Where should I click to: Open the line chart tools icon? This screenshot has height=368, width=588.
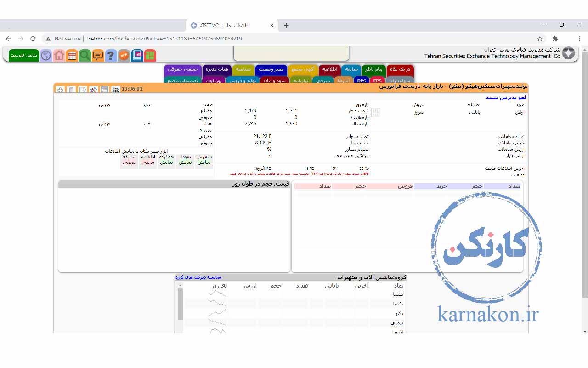click(93, 89)
